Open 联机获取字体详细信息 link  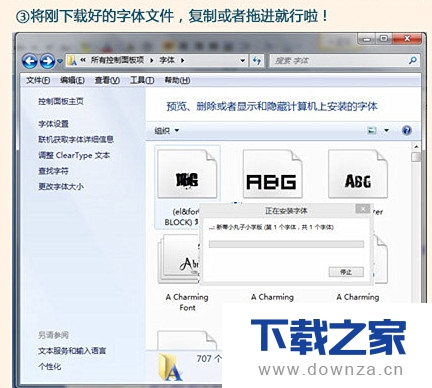tap(76, 139)
